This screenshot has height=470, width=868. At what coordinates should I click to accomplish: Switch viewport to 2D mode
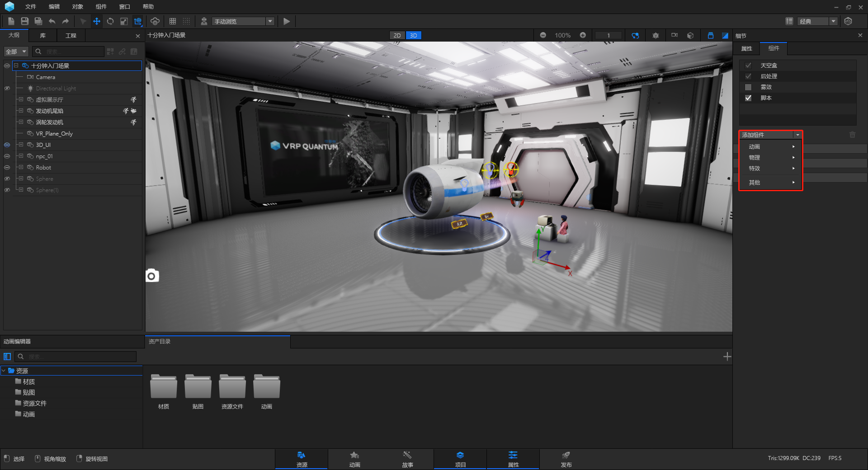pyautogui.click(x=397, y=35)
